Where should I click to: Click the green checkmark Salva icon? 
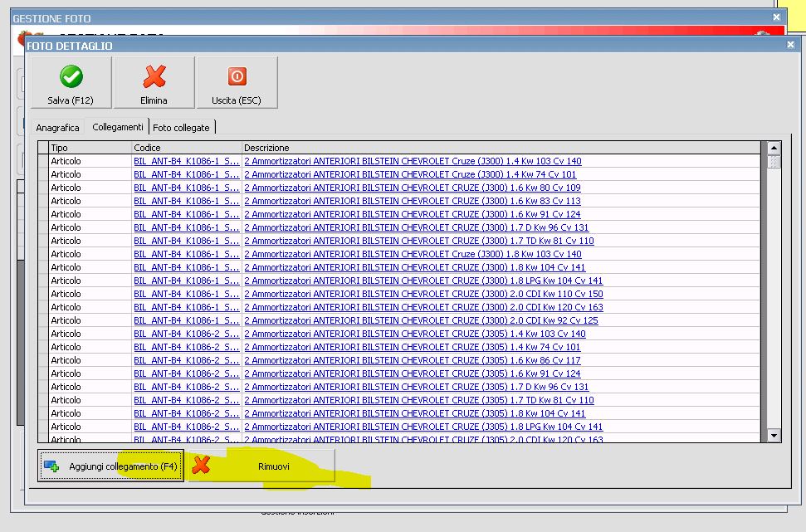tap(71, 76)
